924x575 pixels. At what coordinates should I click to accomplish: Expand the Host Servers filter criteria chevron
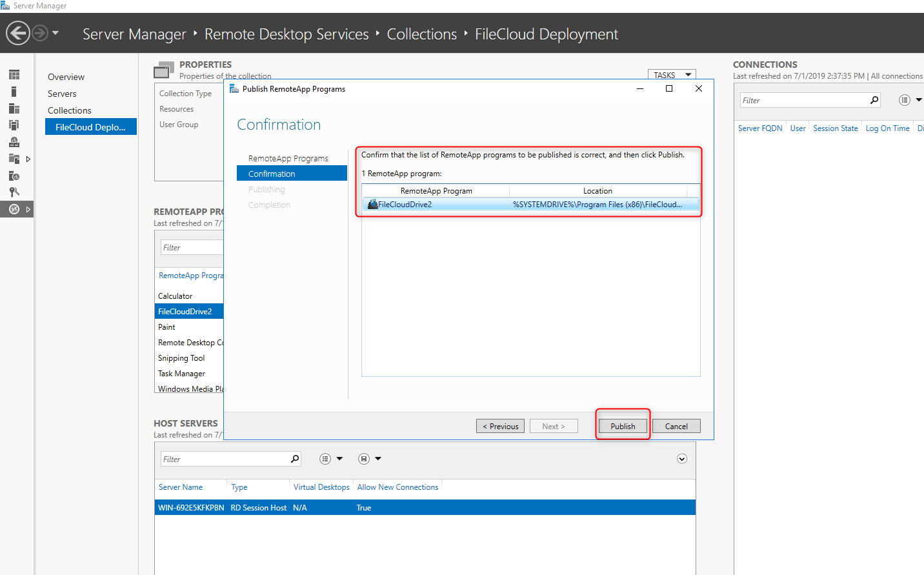pyautogui.click(x=682, y=459)
